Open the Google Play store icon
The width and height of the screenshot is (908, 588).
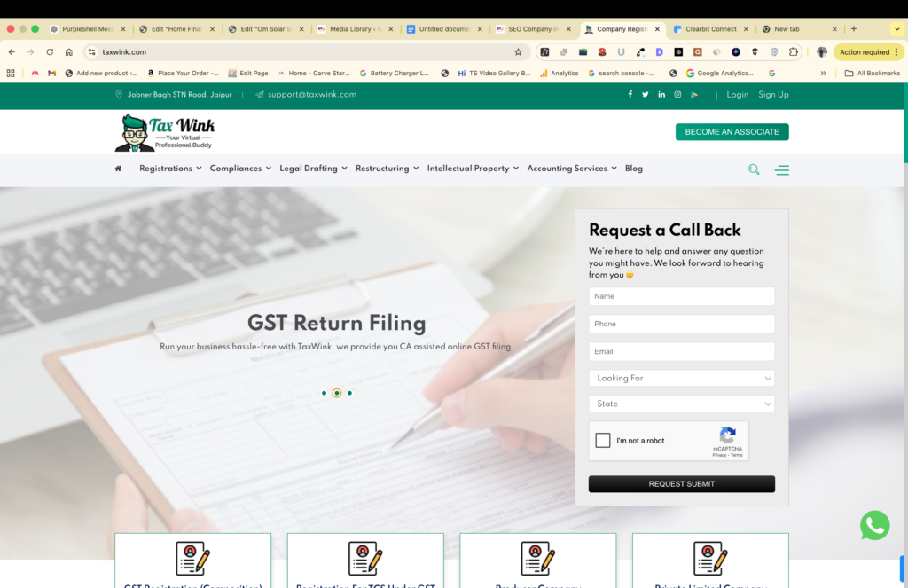[x=694, y=95]
